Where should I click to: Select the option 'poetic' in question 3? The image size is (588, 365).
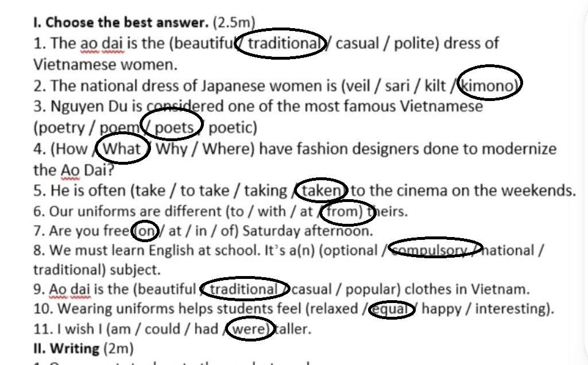pyautogui.click(x=231, y=127)
